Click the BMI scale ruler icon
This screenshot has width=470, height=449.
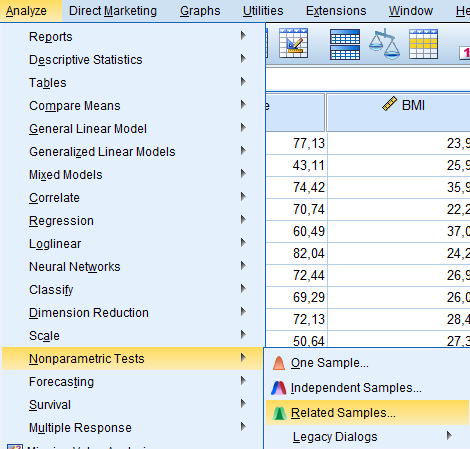(389, 104)
